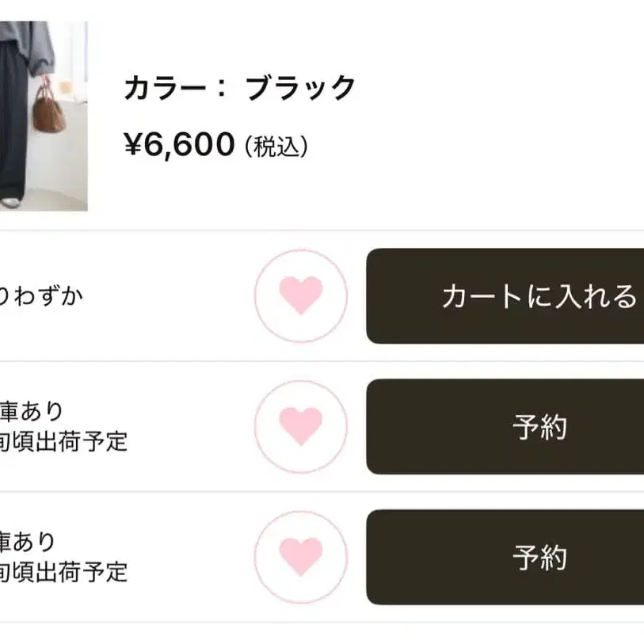Tap the heart beside the first 予約 button

coord(300,427)
